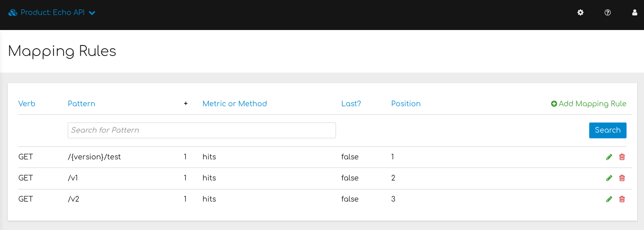Open the settings gear menu
This screenshot has height=230, width=644.
[x=580, y=13]
